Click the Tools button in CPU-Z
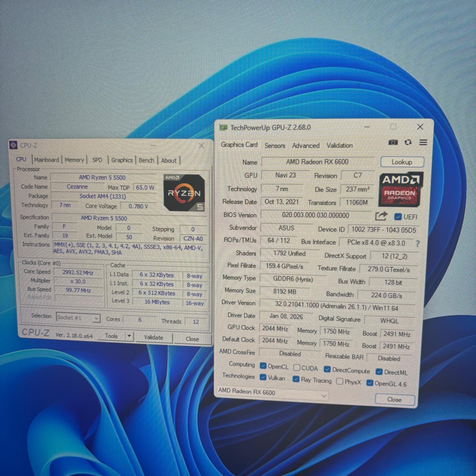The image size is (476, 476). coord(111,336)
